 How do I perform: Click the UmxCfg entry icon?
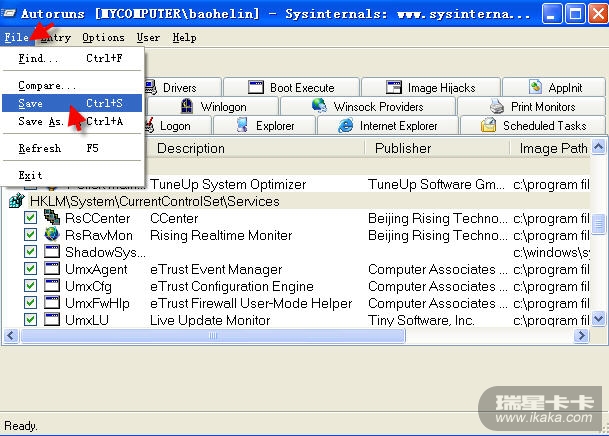(52, 286)
